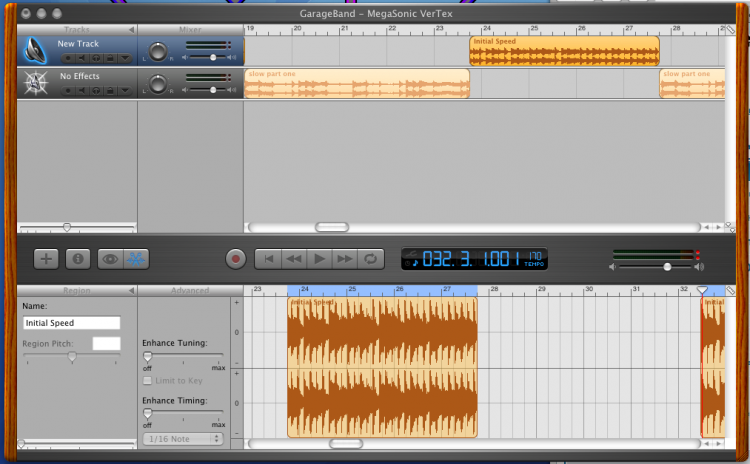Click the pan knob for No Effects
Screen dimensions: 750x464
tap(158, 84)
